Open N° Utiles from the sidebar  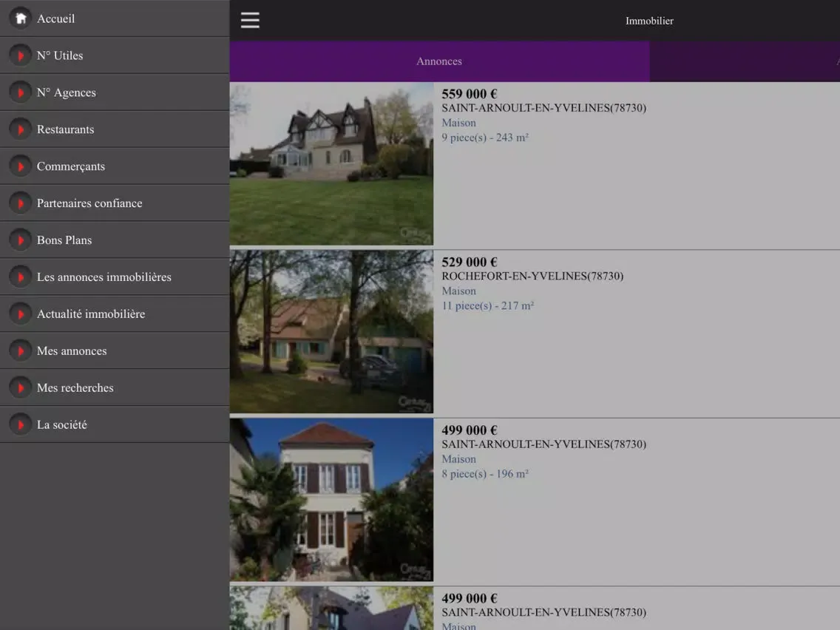(115, 55)
